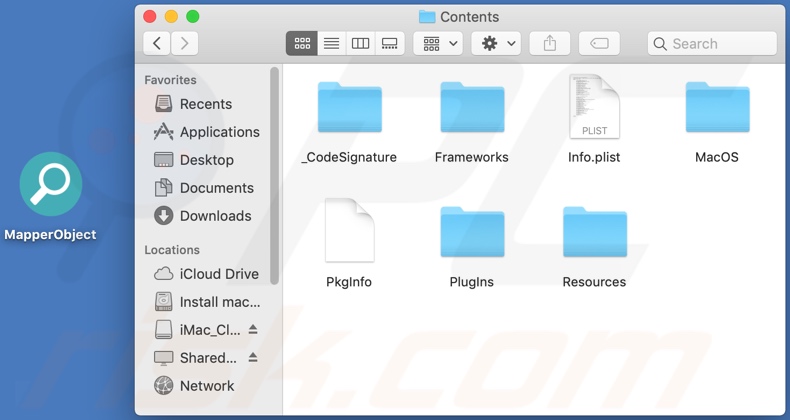
Task: Click the MapperObject label under the app icon
Action: click(50, 235)
